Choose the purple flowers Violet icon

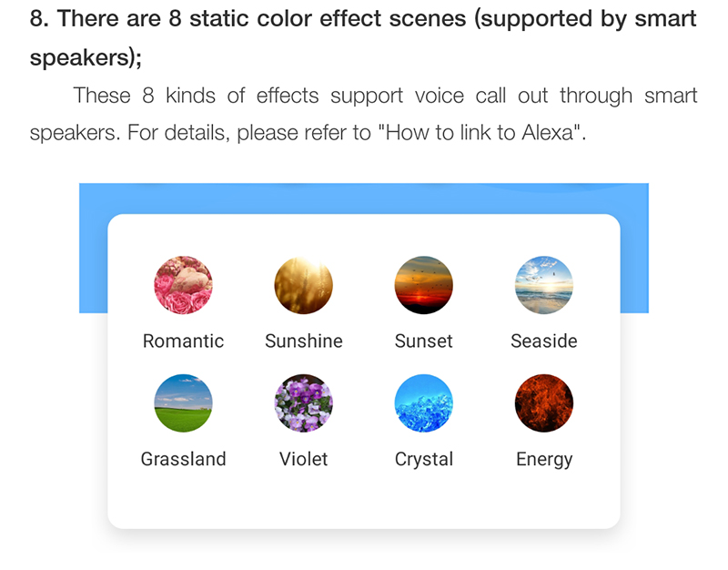click(304, 402)
